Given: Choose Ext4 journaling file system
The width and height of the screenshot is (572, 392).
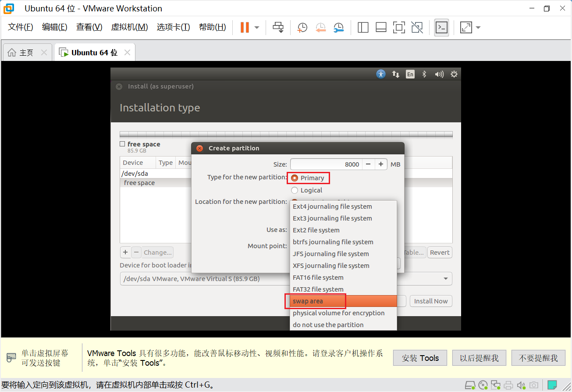Looking at the screenshot, I should click(x=343, y=207).
